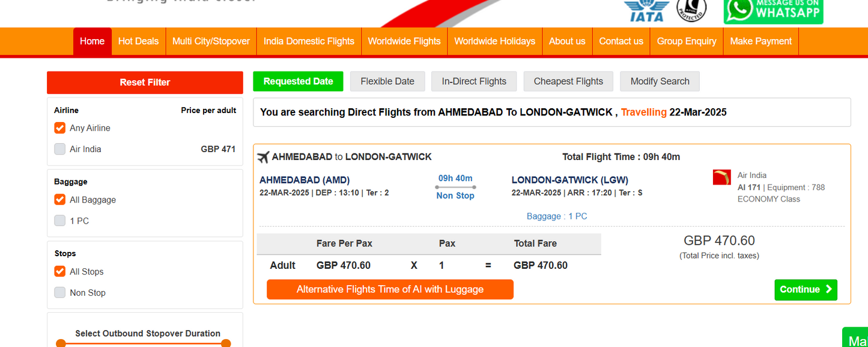This screenshot has width=868, height=347.
Task: Open India Domestic Flights menu
Action: [x=309, y=41]
